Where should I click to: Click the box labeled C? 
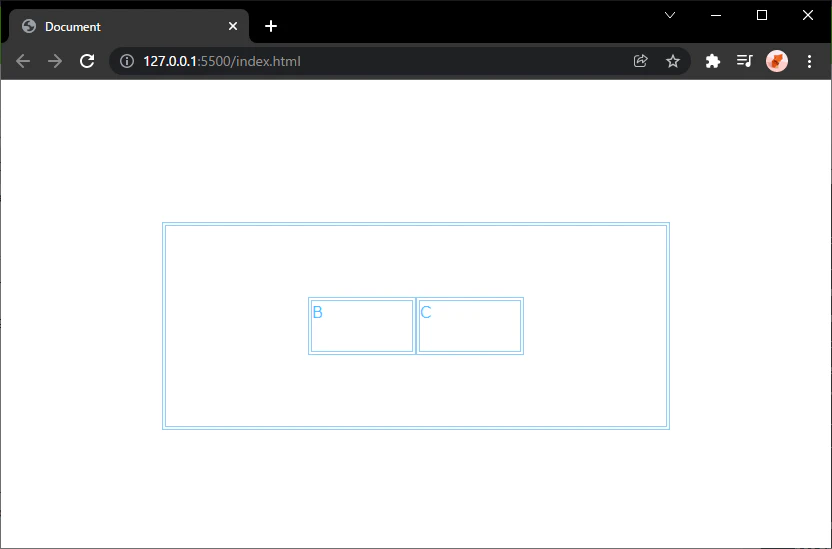click(x=470, y=326)
